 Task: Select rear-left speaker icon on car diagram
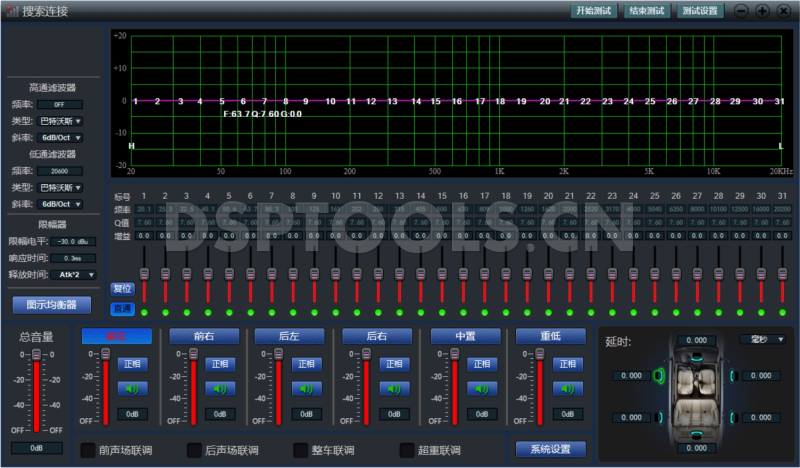click(x=659, y=417)
